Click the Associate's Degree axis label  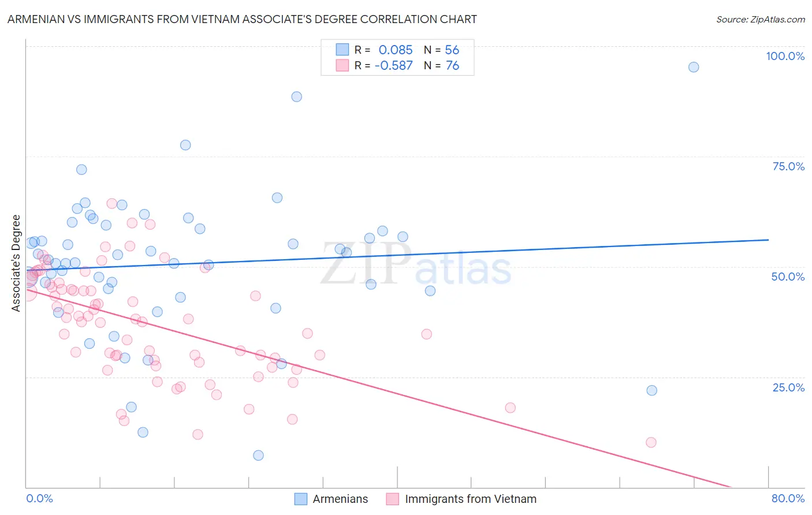(x=16, y=263)
